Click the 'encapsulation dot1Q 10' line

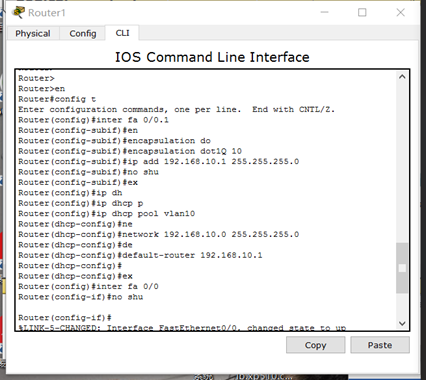[130, 151]
